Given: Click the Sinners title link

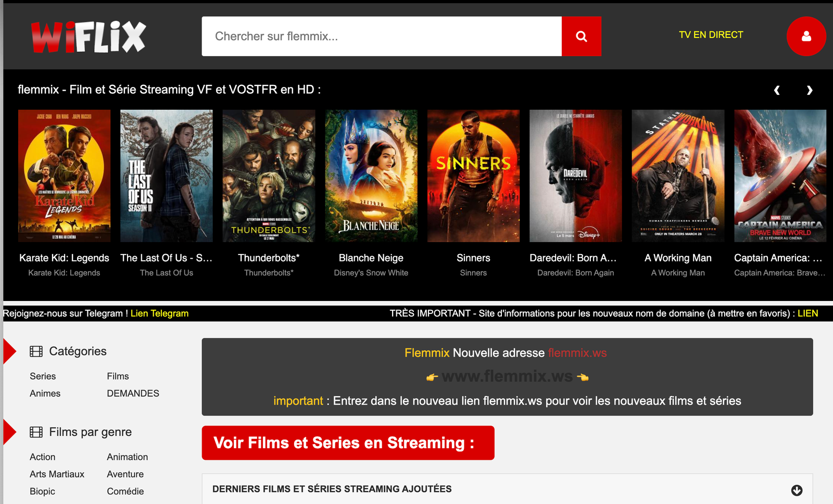Looking at the screenshot, I should pos(473,258).
